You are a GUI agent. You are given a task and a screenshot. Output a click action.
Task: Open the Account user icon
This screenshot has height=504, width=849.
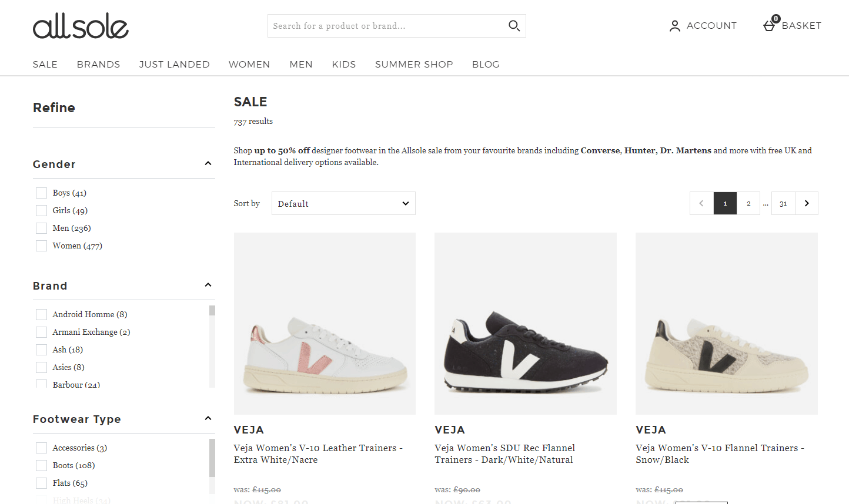pyautogui.click(x=675, y=26)
